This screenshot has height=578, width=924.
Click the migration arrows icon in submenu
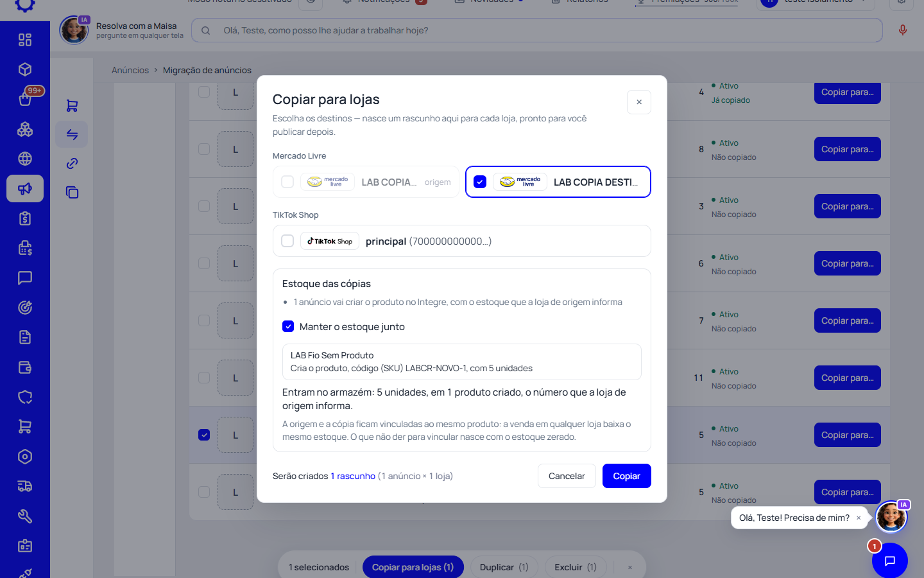pos(72,134)
